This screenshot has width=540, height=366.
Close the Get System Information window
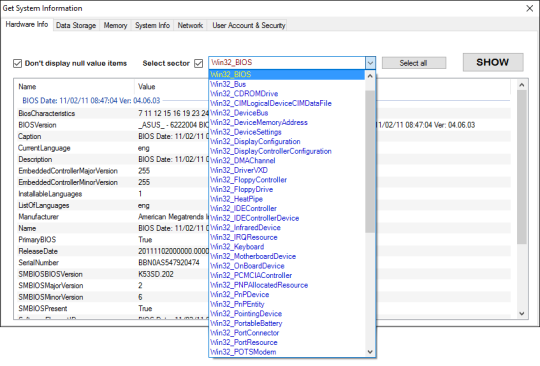tap(530, 8)
